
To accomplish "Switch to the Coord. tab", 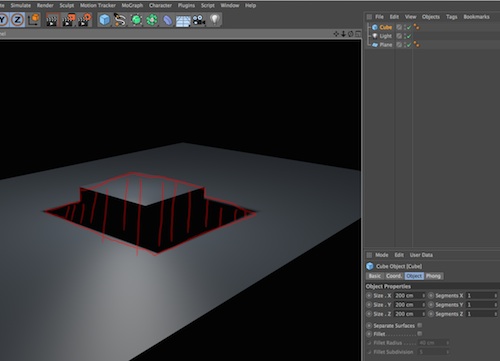I will [x=394, y=276].
